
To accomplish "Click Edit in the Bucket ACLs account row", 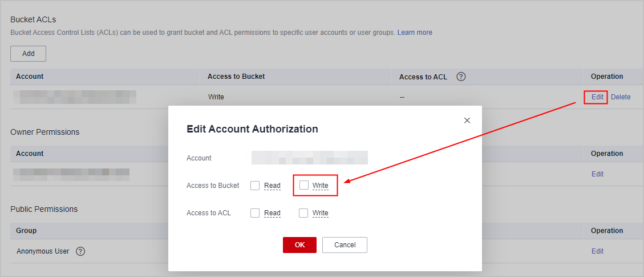I will tap(597, 97).
